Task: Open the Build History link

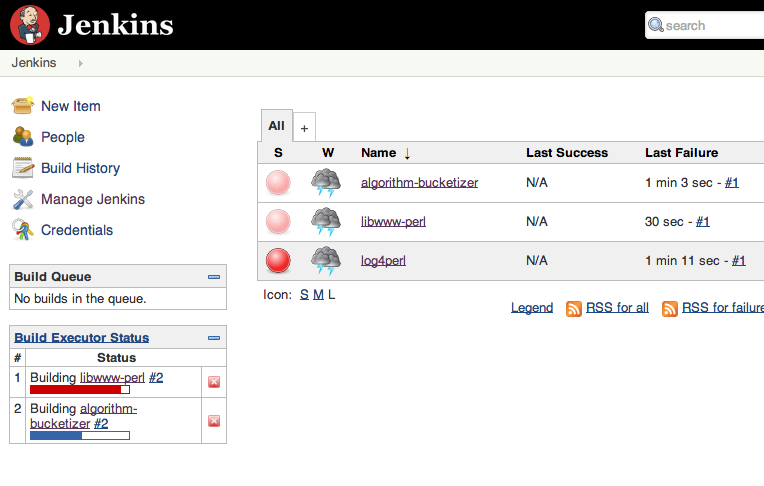Action: pyautogui.click(x=80, y=168)
